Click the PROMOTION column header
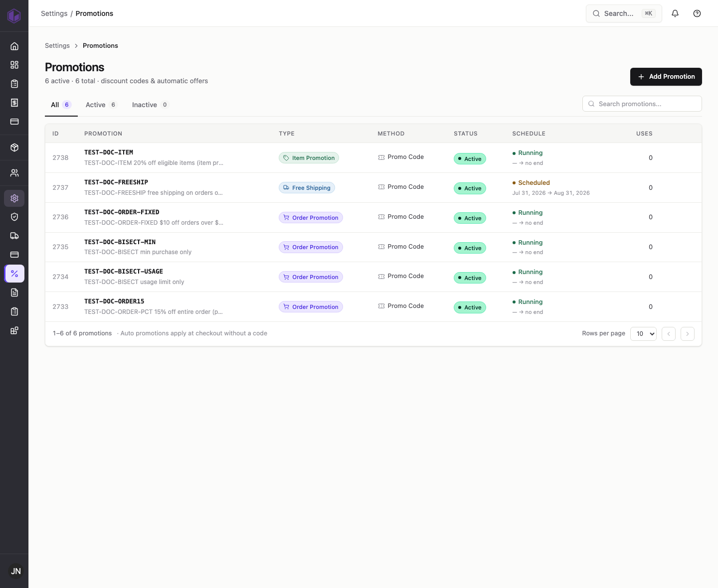The height and width of the screenshot is (588, 718). [103, 134]
